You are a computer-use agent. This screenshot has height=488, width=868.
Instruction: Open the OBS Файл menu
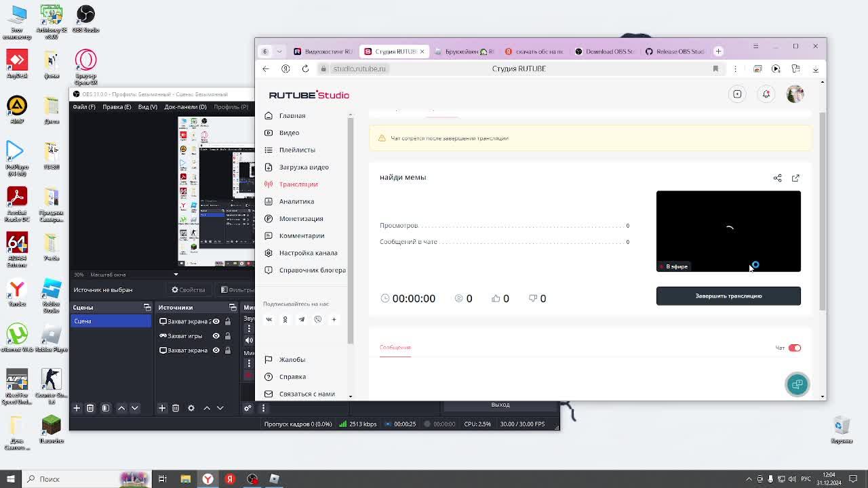[x=84, y=107]
